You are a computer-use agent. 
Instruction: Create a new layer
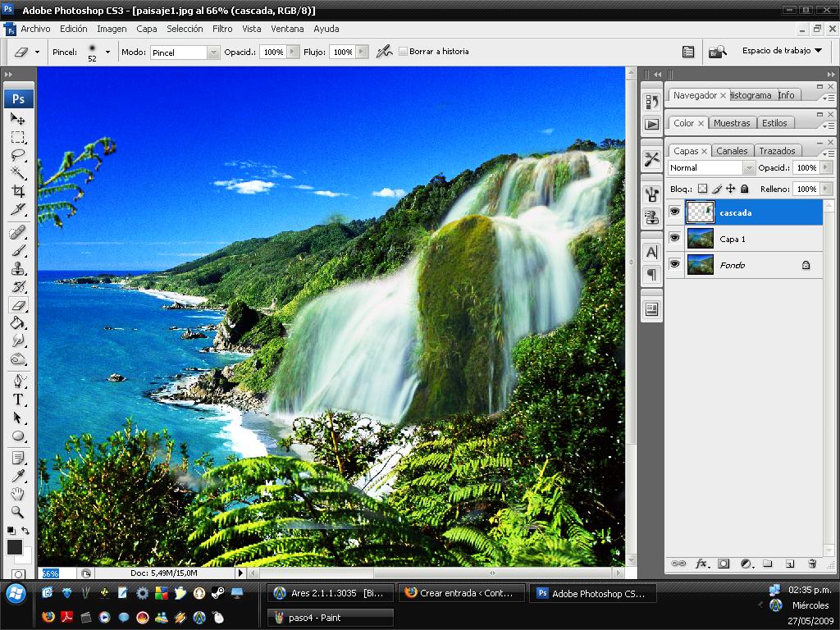point(790,564)
